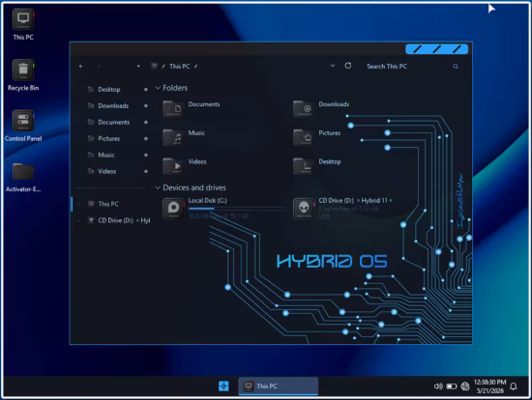Image resolution: width=532 pixels, height=400 pixels.
Task: Select Videos in the sidebar
Action: tap(106, 171)
